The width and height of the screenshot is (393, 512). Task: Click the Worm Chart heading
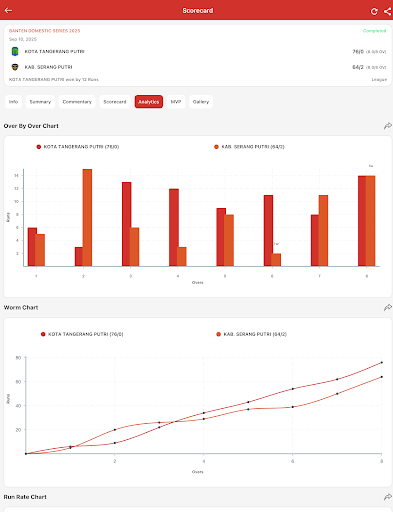[x=21, y=307]
